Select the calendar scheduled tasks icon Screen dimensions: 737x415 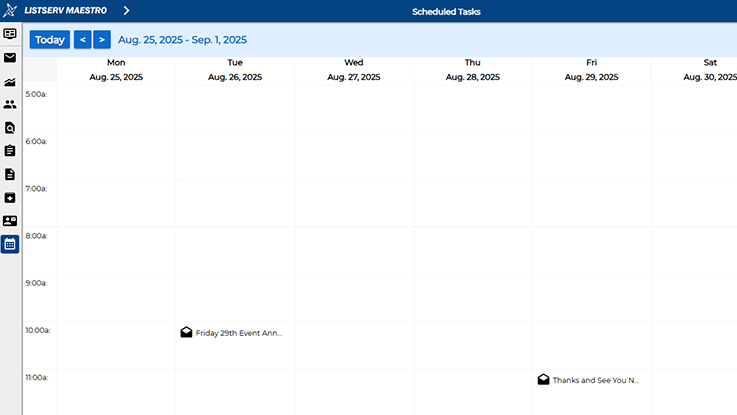point(10,244)
